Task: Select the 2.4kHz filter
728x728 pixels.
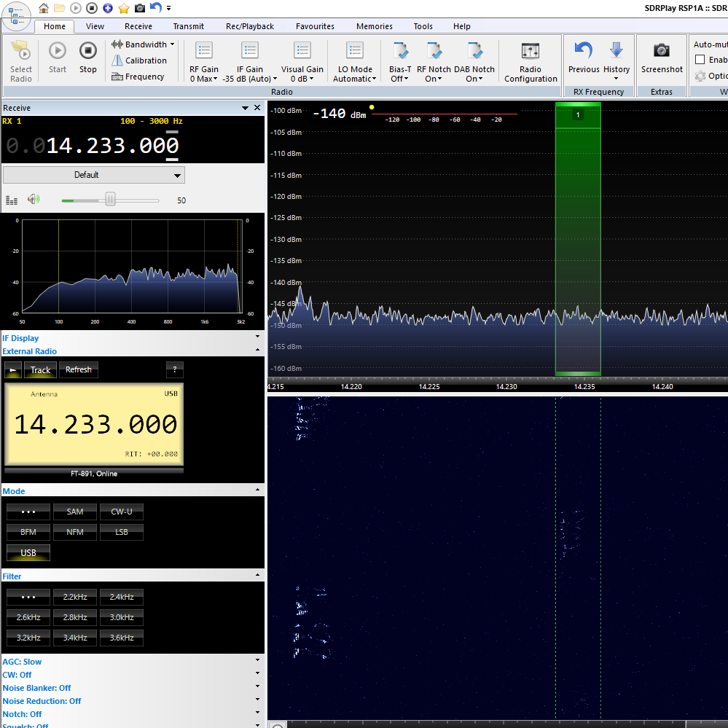Action: coord(122,597)
